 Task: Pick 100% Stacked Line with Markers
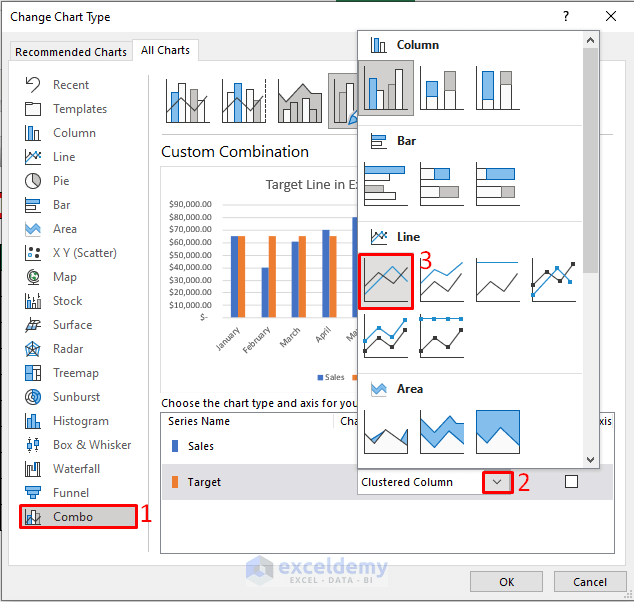(442, 336)
